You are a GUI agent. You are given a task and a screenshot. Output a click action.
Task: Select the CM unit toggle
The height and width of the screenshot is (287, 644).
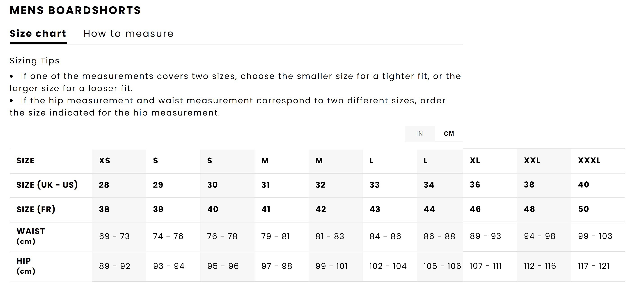pos(449,134)
